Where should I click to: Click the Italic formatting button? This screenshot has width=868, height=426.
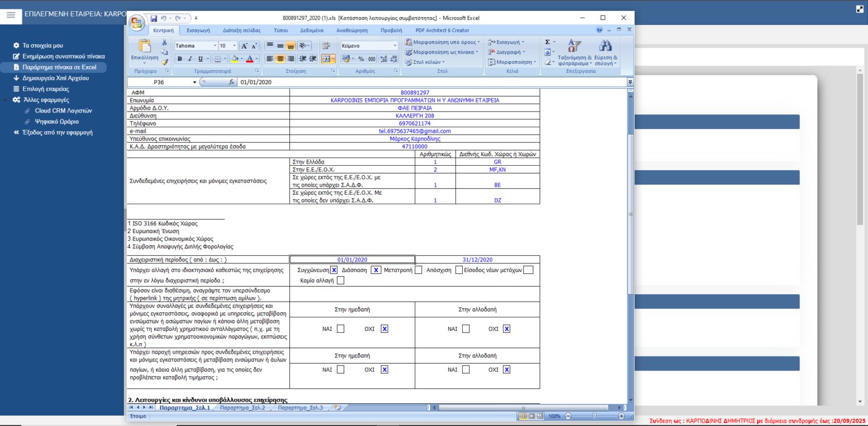point(190,59)
